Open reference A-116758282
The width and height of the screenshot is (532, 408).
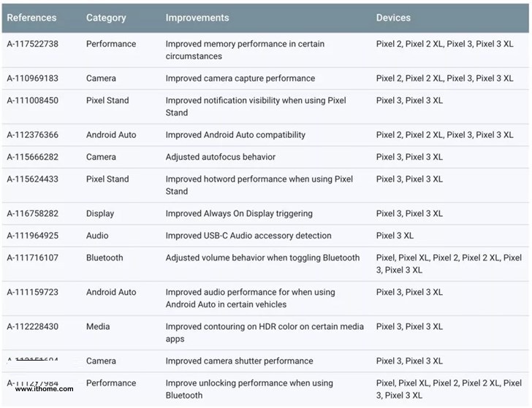(33, 214)
